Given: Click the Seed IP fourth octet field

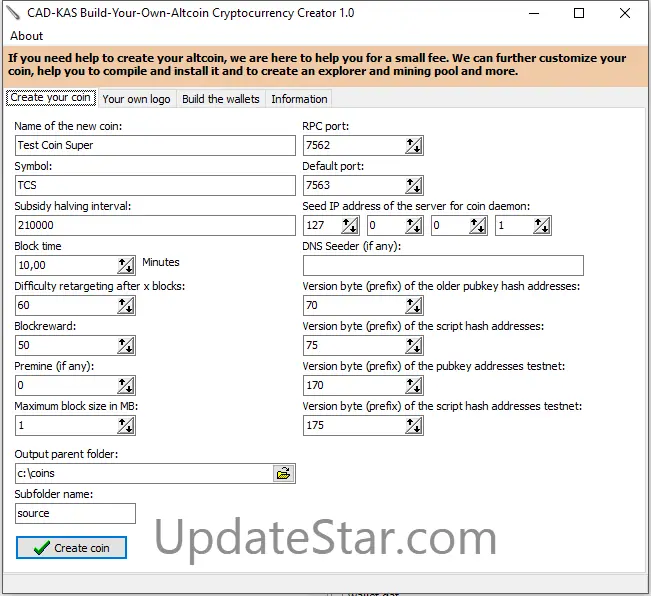Looking at the screenshot, I should click(x=514, y=225).
